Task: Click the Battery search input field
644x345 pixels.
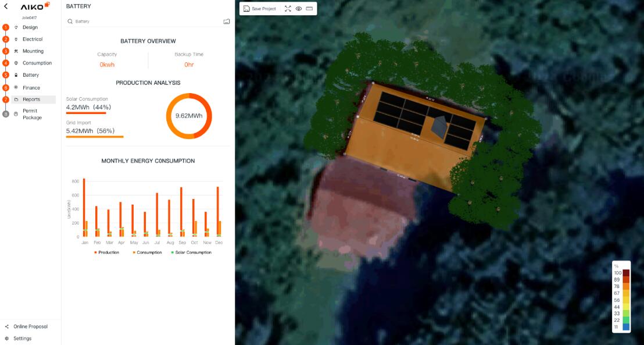Action: 145,22
